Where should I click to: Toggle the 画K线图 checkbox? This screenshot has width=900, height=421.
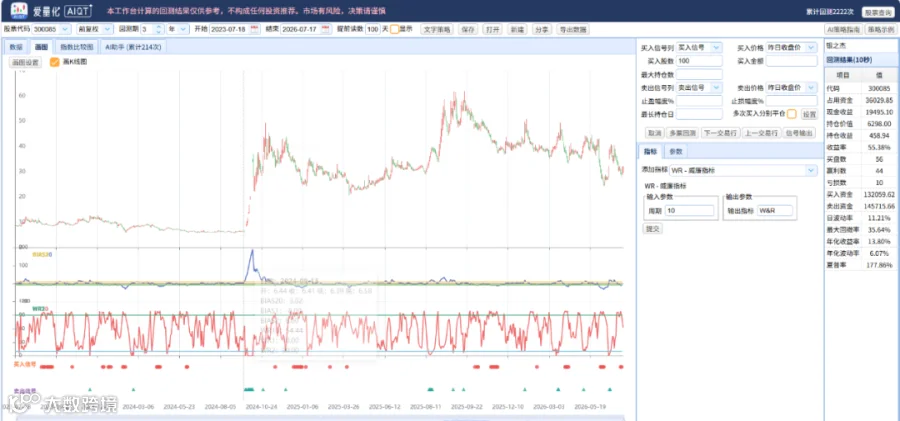coord(55,63)
